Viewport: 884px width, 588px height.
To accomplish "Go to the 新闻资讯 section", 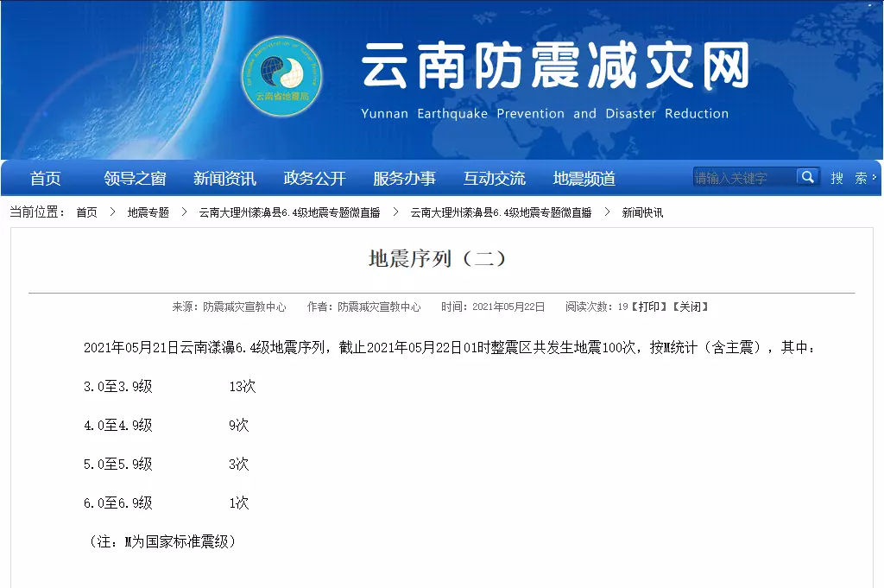I will (x=224, y=179).
